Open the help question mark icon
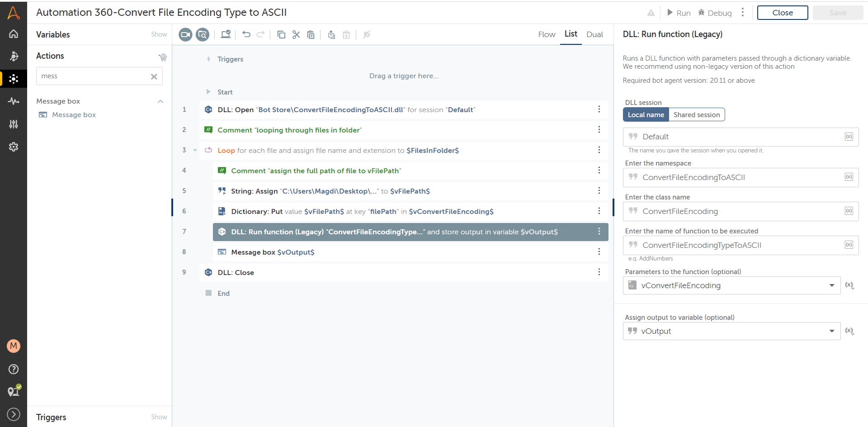The width and height of the screenshot is (868, 427). [x=14, y=369]
